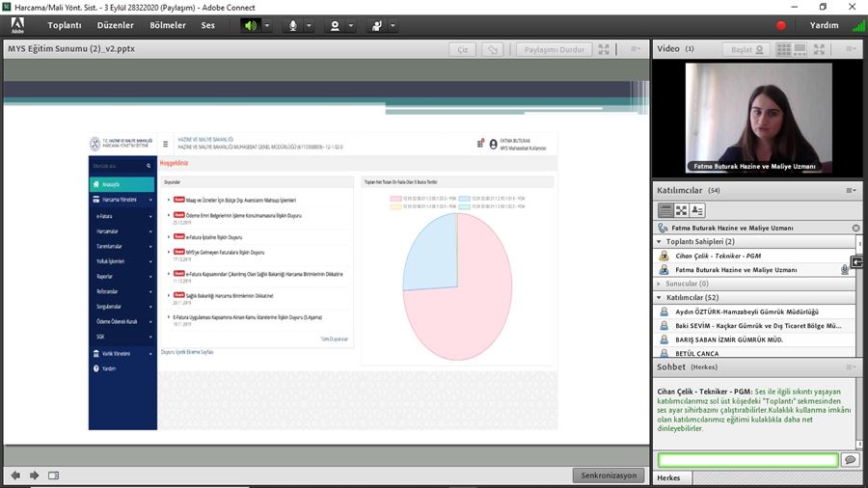868x488 pixels.
Task: Switch attendees to breakout room view
Action: 682,209
